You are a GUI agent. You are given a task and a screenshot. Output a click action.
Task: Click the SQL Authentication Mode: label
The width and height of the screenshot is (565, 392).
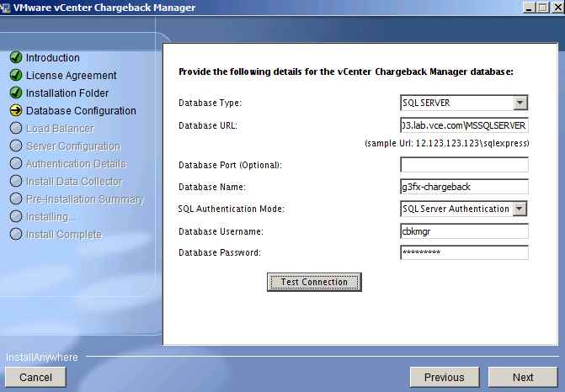pos(232,209)
